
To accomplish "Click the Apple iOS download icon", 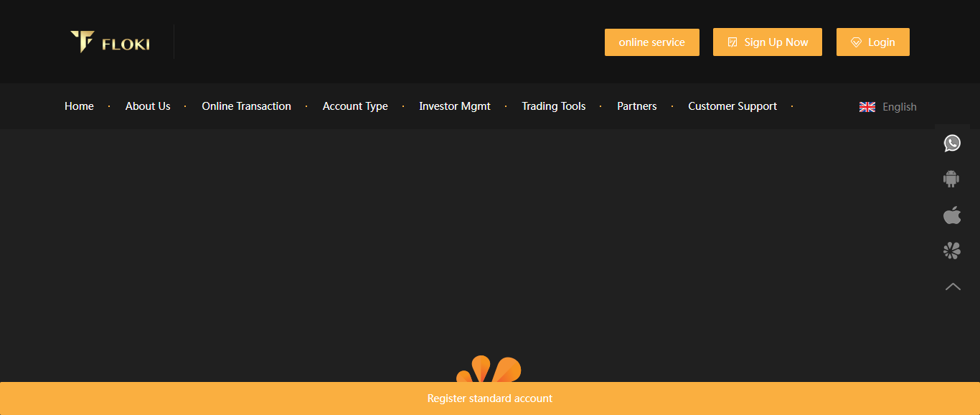I will tap(951, 215).
